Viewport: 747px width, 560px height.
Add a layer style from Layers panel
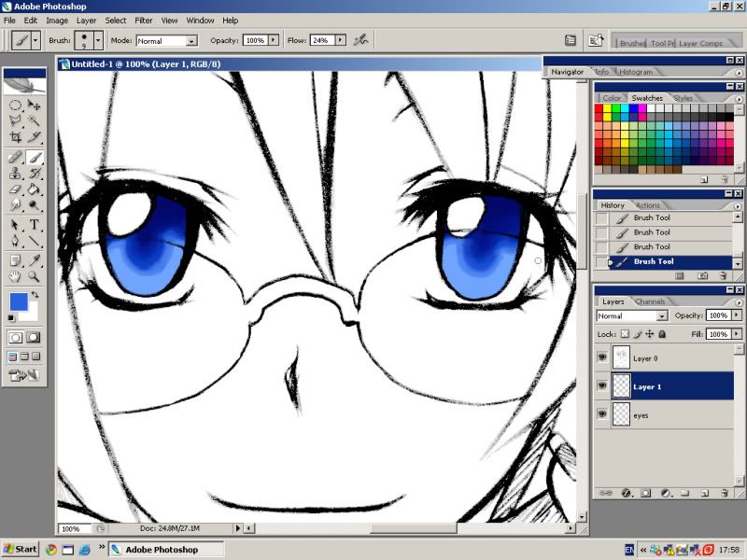point(626,493)
